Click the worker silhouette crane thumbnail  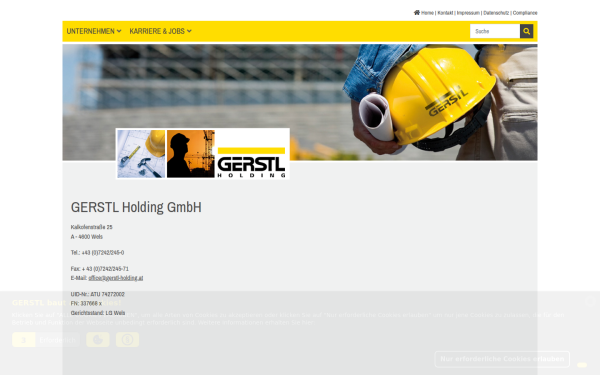191,154
